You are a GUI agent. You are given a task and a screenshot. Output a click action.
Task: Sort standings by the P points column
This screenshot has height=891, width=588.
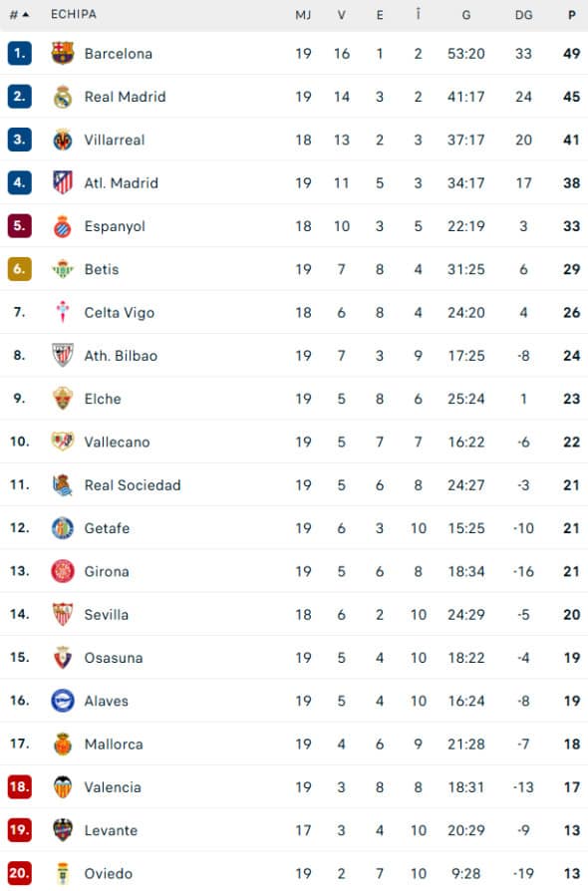(570, 15)
